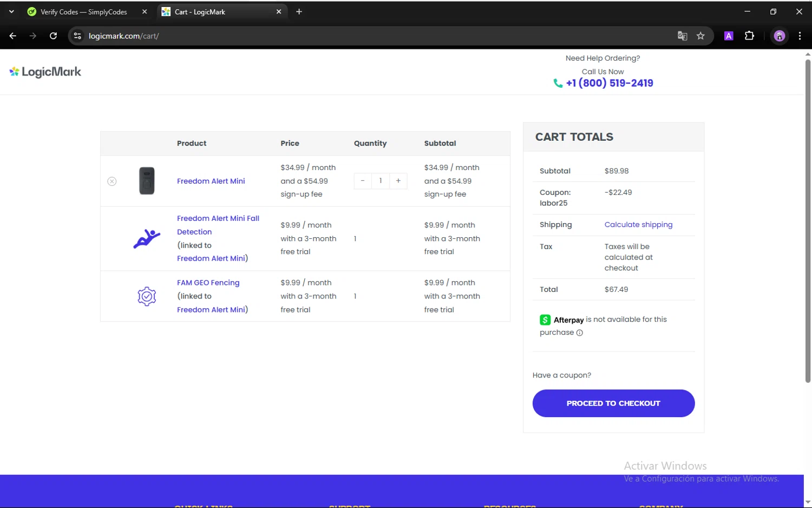Open tab search dropdown arrow
Image resolution: width=812 pixels, height=508 pixels.
[x=11, y=12]
